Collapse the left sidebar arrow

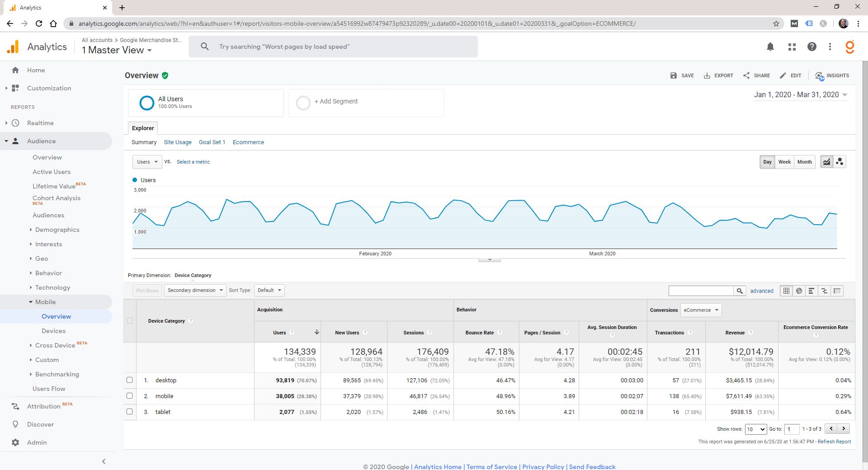[x=104, y=461]
